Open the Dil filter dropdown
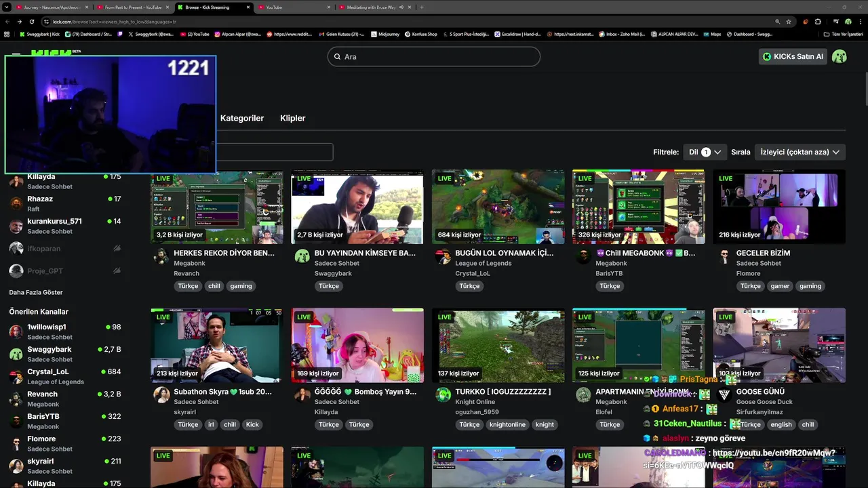This screenshot has height=488, width=868. tap(705, 152)
